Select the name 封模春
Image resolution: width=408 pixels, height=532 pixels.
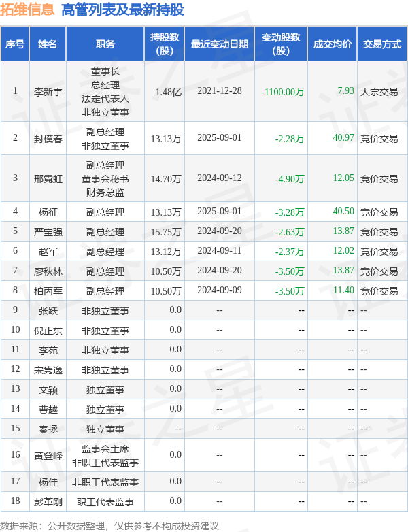[x=48, y=138]
